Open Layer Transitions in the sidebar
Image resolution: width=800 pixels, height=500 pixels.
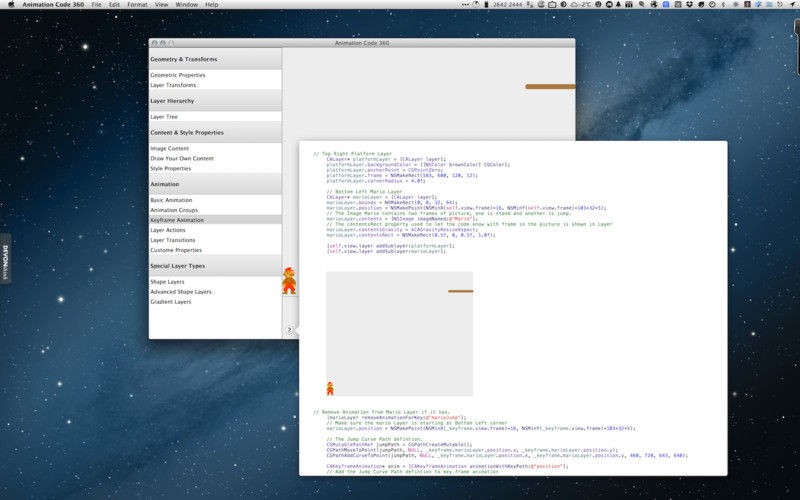tap(173, 240)
